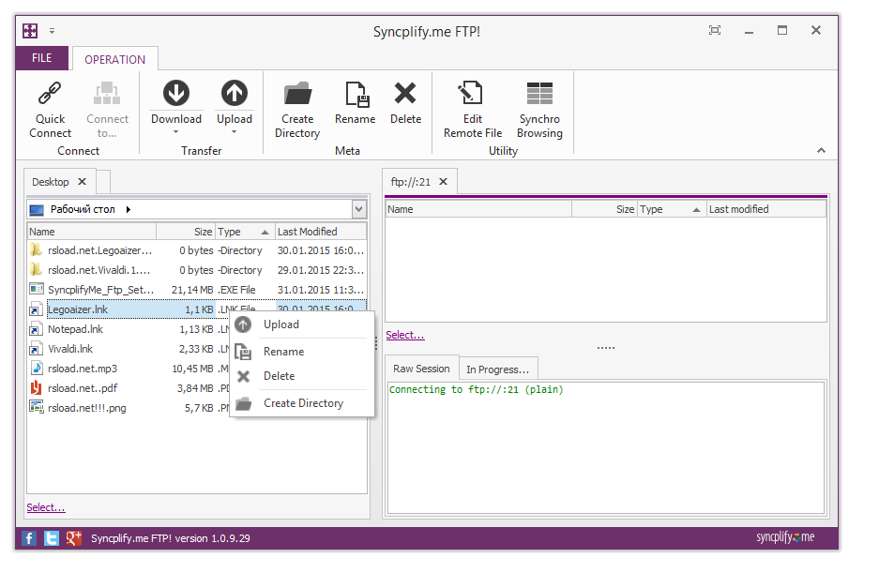This screenshot has height=588, width=879.
Task: Open the Twitter link icon
Action: [51, 538]
